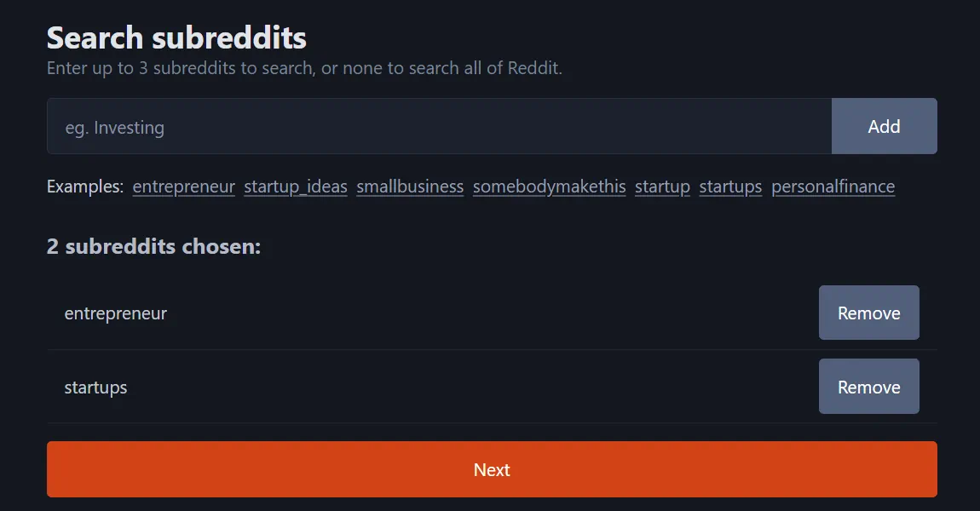Image resolution: width=980 pixels, height=511 pixels.
Task: Focus the box showing 'eg. Investing' placeholder
Action: tap(439, 127)
